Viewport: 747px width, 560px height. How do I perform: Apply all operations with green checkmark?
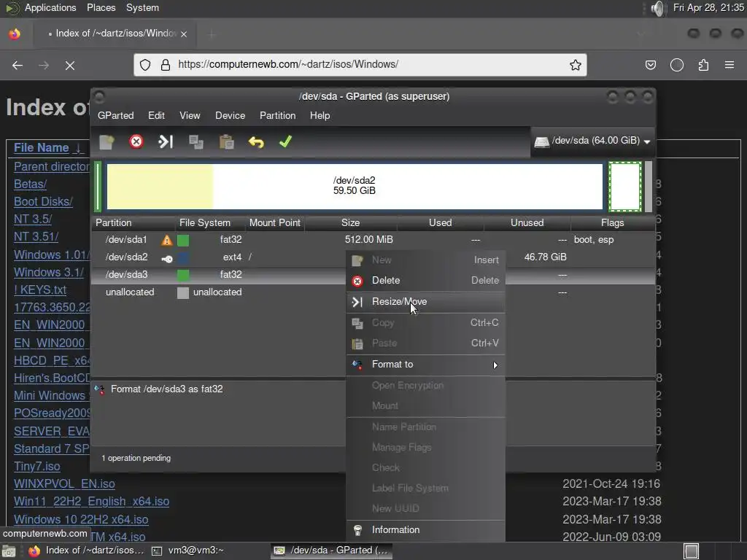tap(285, 141)
